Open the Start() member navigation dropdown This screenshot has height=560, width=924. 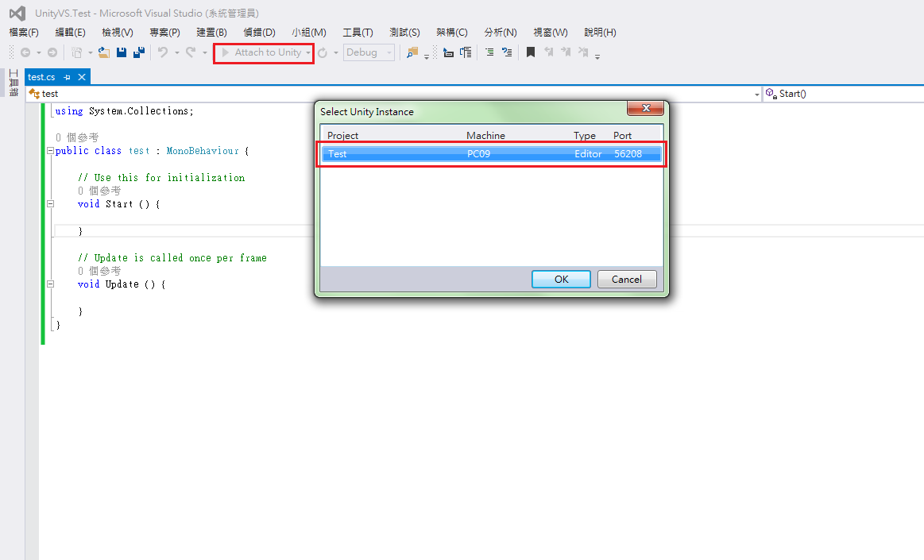pyautogui.click(x=844, y=94)
